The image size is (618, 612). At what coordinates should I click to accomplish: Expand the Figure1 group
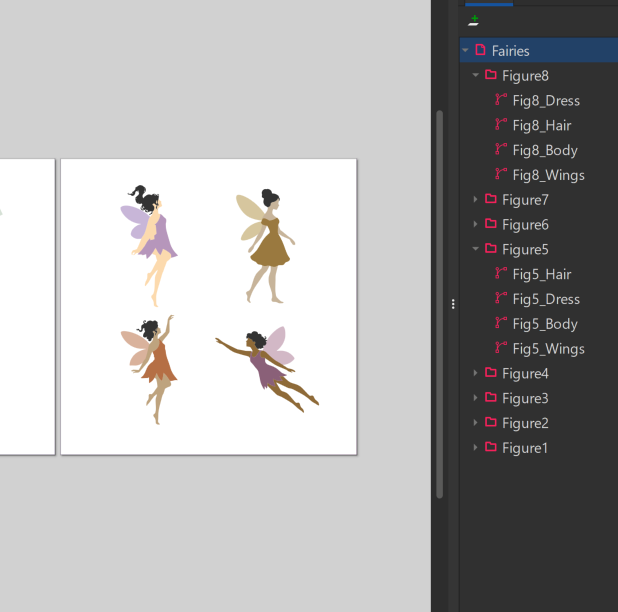(476, 448)
